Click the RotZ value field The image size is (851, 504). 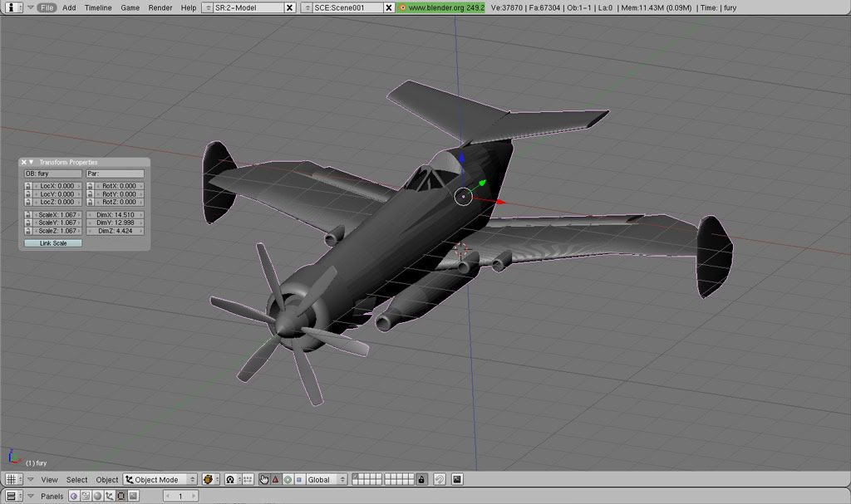tap(120, 202)
